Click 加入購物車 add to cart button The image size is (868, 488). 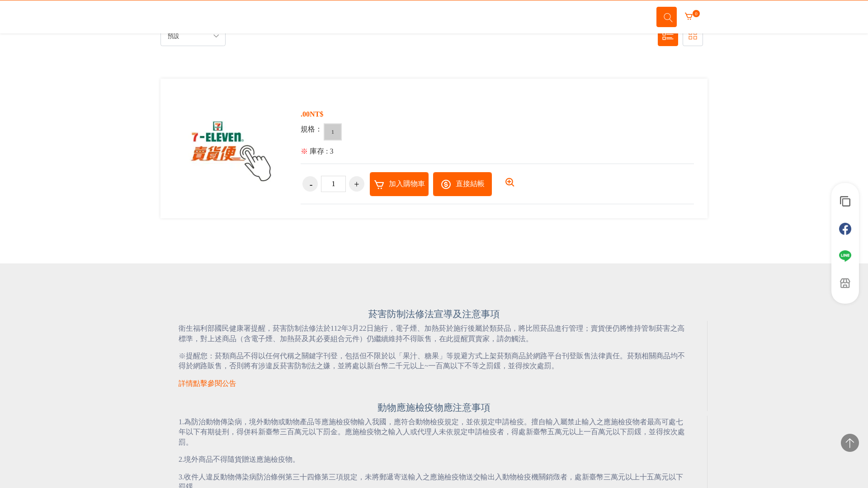click(x=399, y=184)
